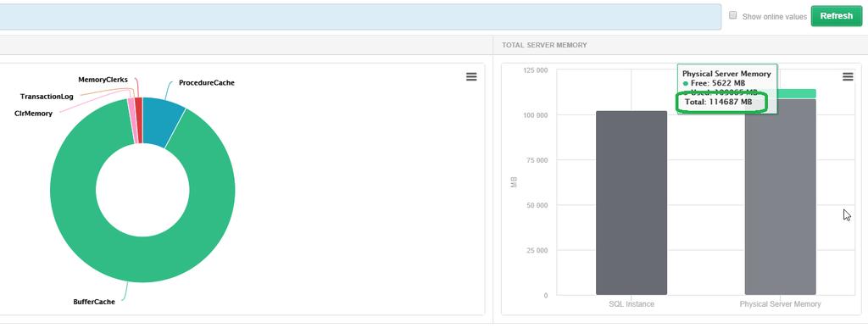
Task: Click the MB y-axis title
Action: (x=514, y=182)
